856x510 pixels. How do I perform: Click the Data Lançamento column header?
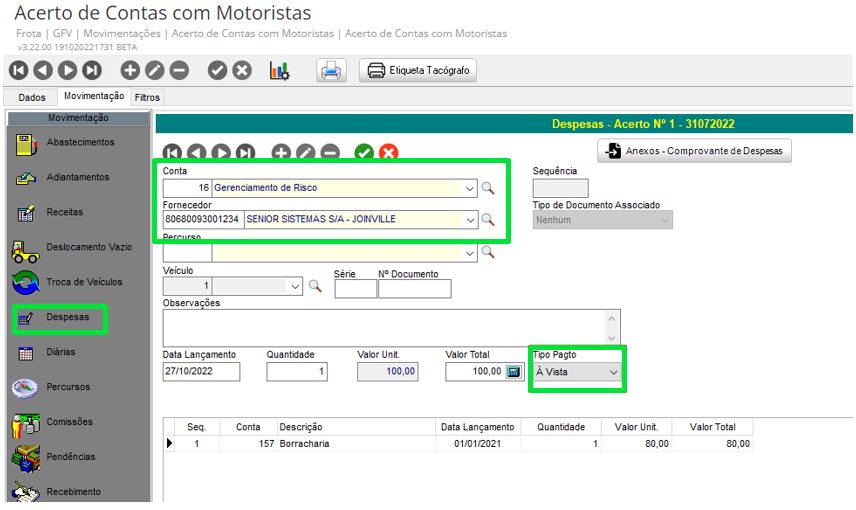[x=478, y=427]
